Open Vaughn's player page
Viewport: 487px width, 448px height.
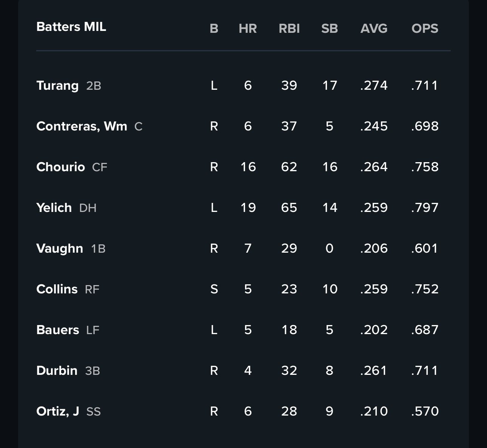[x=60, y=249]
